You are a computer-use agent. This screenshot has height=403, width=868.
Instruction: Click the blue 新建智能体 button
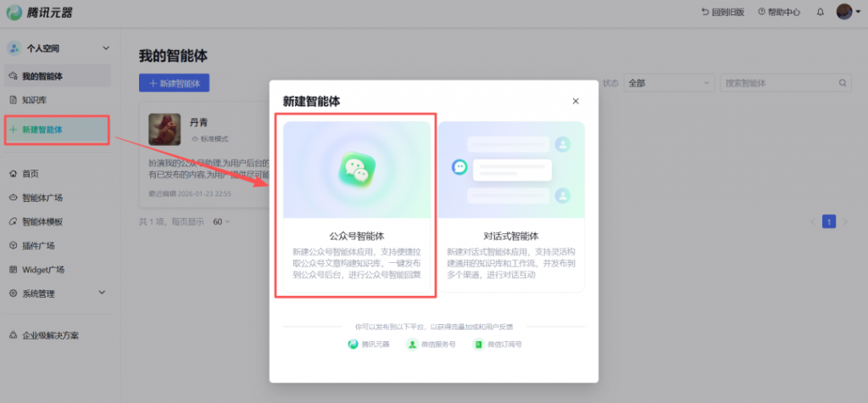coord(174,83)
